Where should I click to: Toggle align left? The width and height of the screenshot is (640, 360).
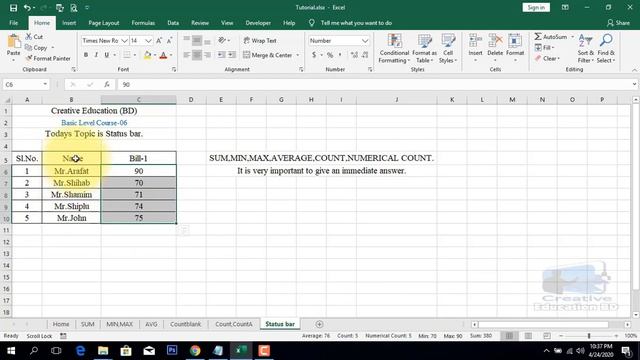[187, 55]
